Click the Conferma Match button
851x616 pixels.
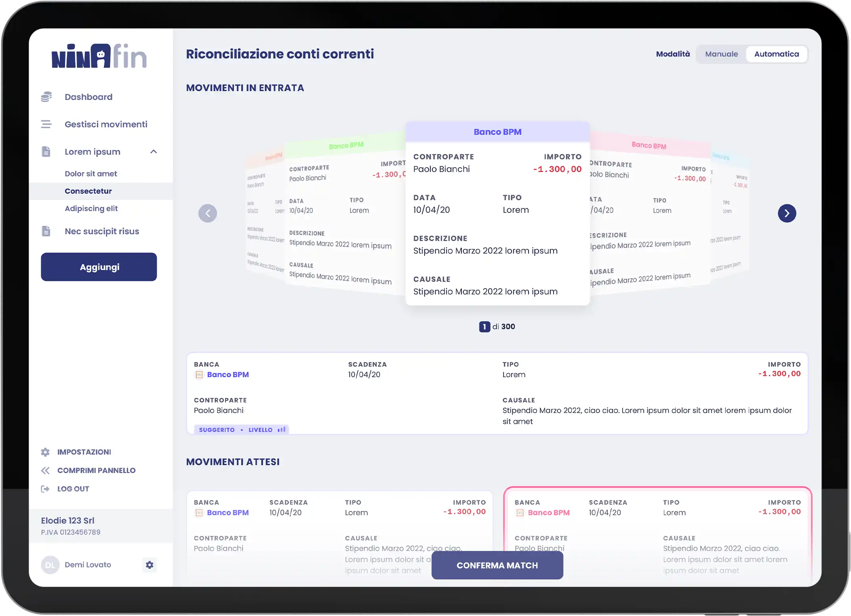tap(497, 565)
